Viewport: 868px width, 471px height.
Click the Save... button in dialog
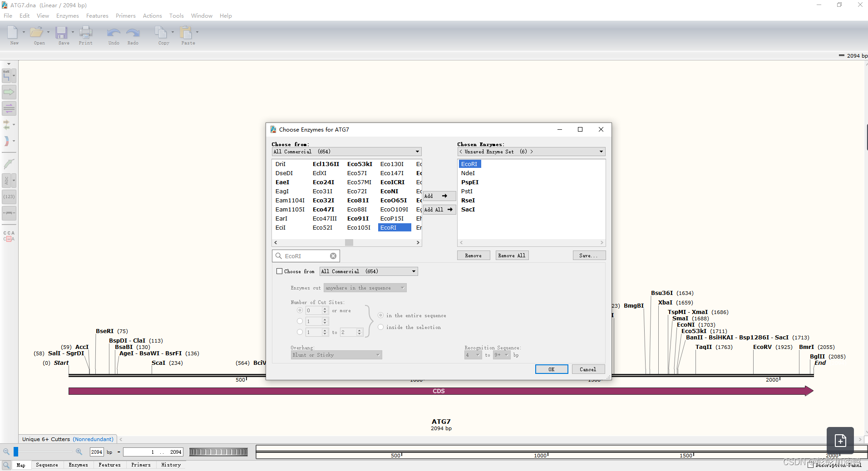tap(589, 255)
